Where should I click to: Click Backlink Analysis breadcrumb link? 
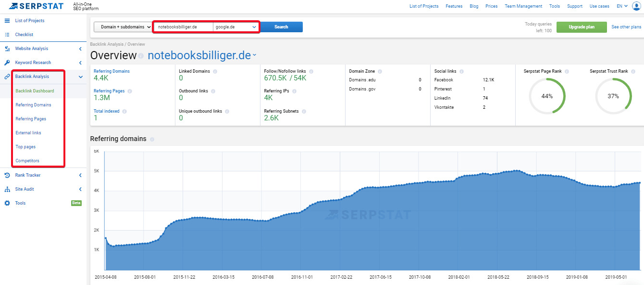[107, 44]
